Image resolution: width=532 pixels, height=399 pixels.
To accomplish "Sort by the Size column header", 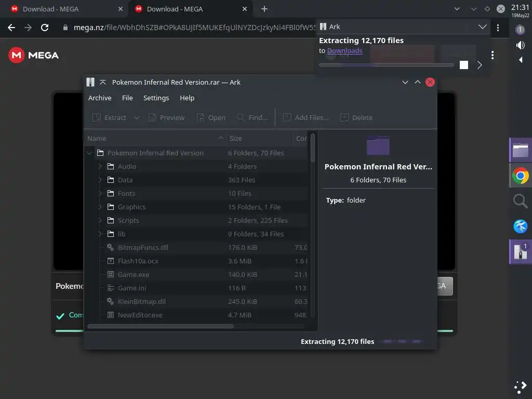I will tap(259, 138).
